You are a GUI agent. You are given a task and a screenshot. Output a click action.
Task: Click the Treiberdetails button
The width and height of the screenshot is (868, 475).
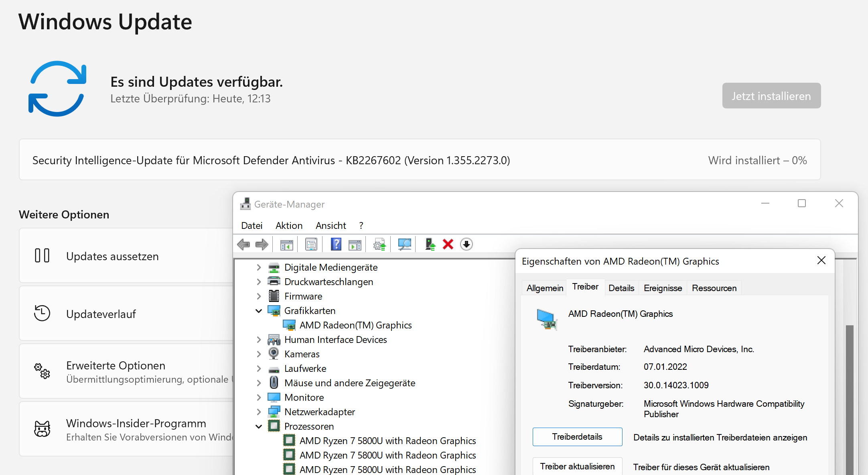[577, 437]
